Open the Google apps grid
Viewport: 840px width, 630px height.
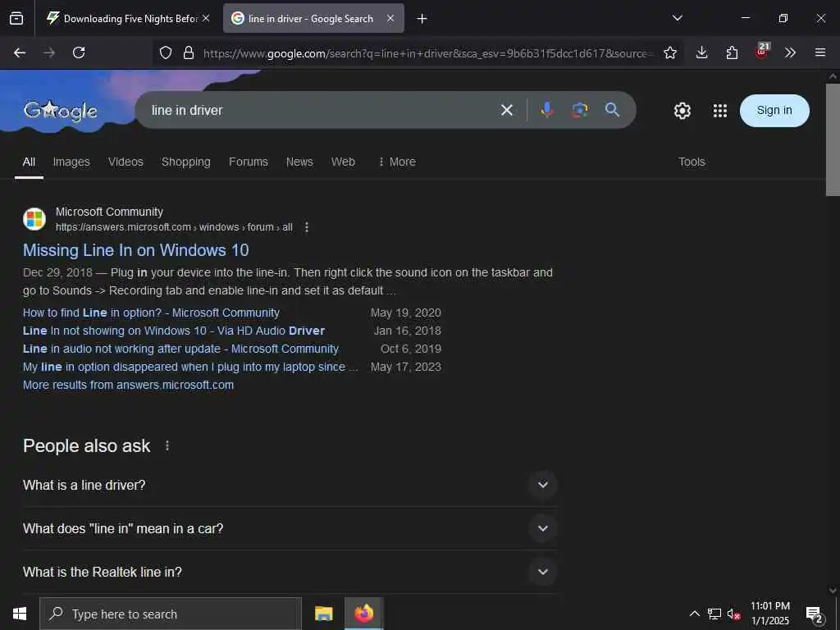720,111
